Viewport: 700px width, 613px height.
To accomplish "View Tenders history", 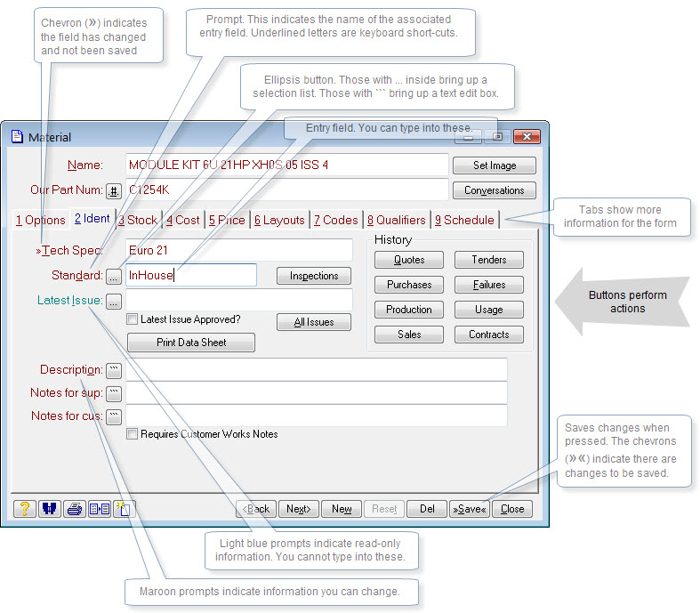I will click(x=489, y=260).
